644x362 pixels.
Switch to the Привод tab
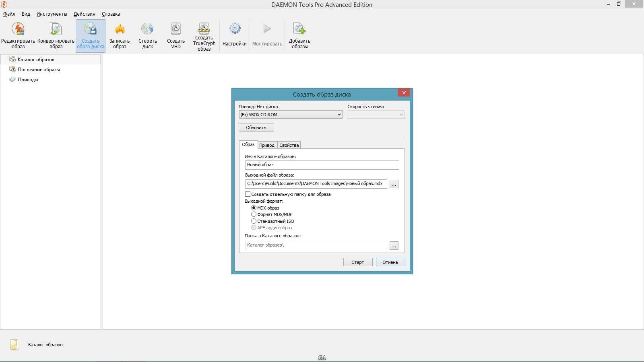(267, 145)
